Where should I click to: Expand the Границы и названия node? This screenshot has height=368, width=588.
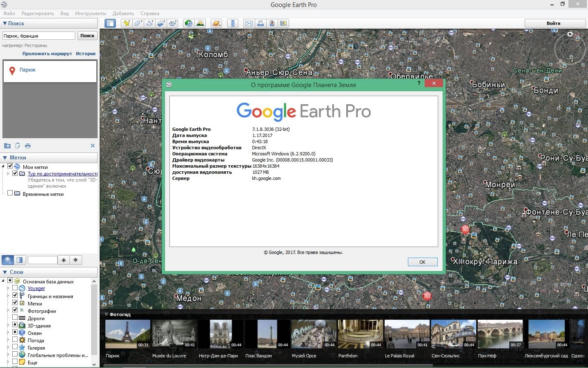pyautogui.click(x=8, y=296)
